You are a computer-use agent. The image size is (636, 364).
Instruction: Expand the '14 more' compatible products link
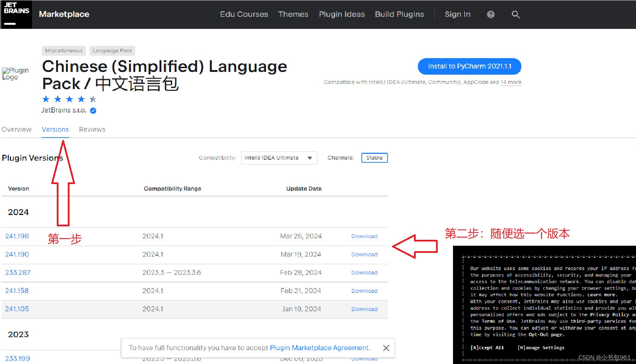(511, 82)
